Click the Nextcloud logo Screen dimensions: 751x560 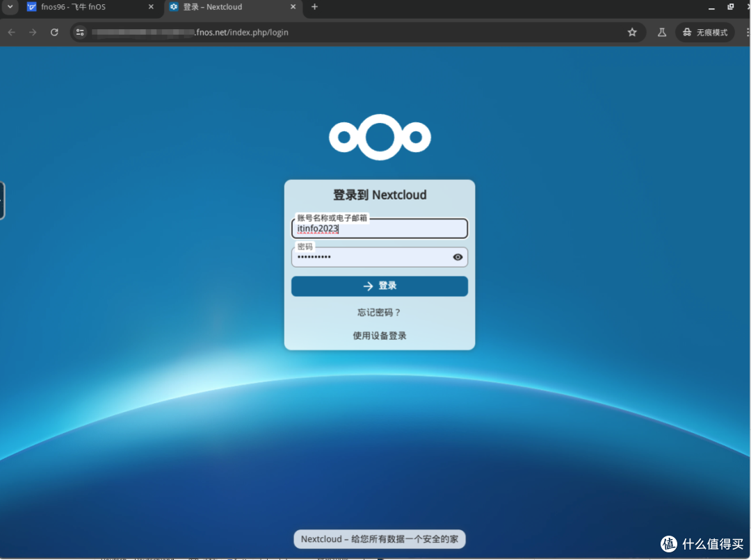(380, 137)
